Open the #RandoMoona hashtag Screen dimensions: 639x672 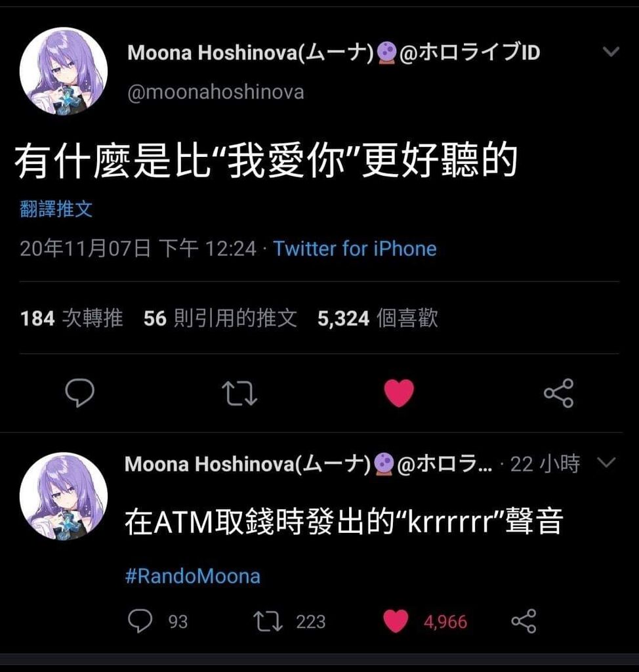(193, 576)
